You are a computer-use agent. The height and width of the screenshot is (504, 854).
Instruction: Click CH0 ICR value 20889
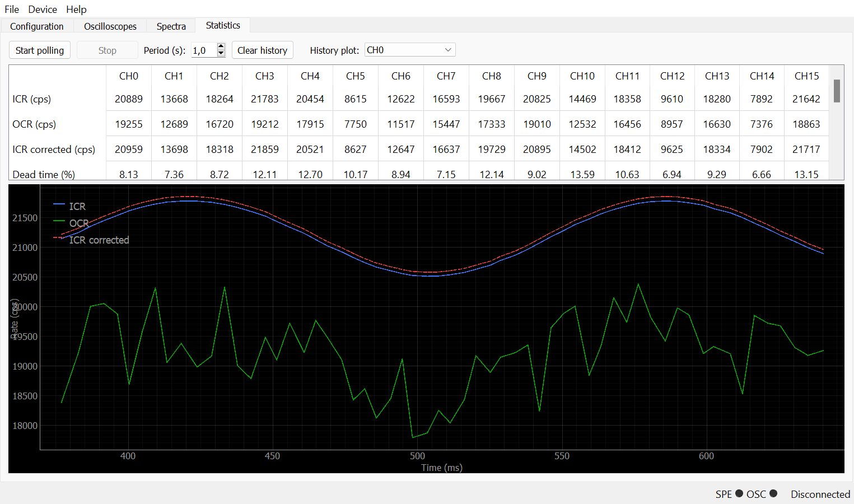pos(129,99)
